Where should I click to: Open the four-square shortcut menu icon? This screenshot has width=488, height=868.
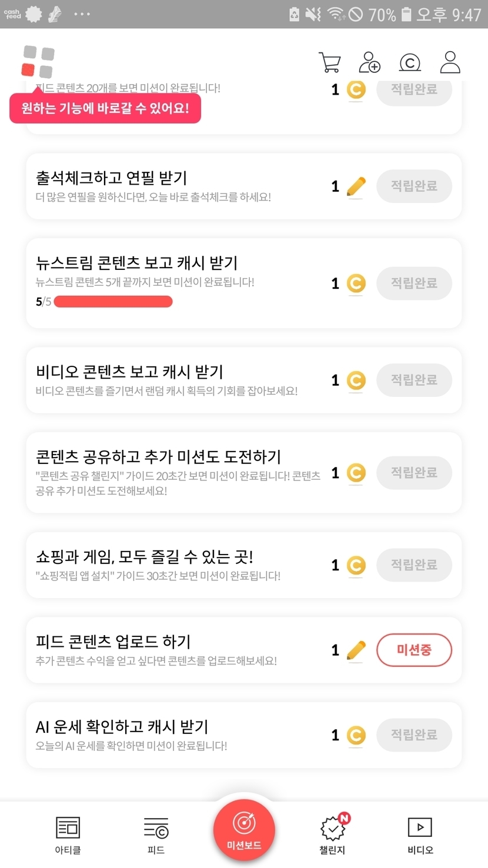coord(38,62)
